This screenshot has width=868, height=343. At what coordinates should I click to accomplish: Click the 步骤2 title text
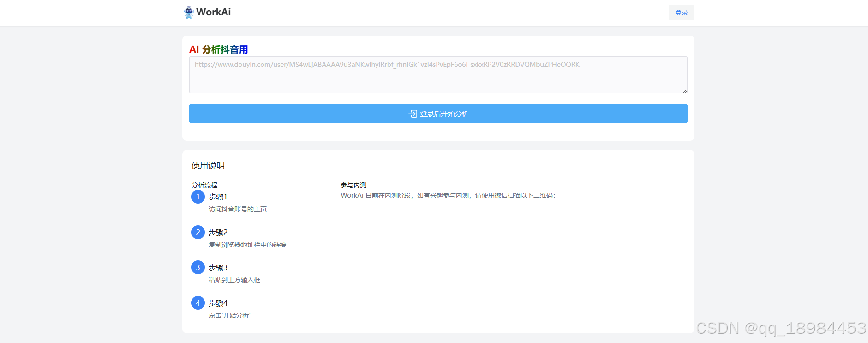[218, 232]
